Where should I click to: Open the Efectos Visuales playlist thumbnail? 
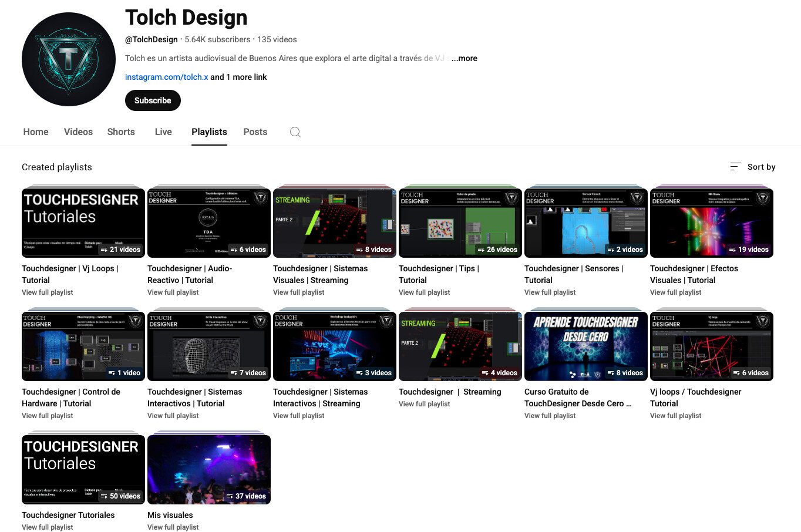[x=712, y=223]
